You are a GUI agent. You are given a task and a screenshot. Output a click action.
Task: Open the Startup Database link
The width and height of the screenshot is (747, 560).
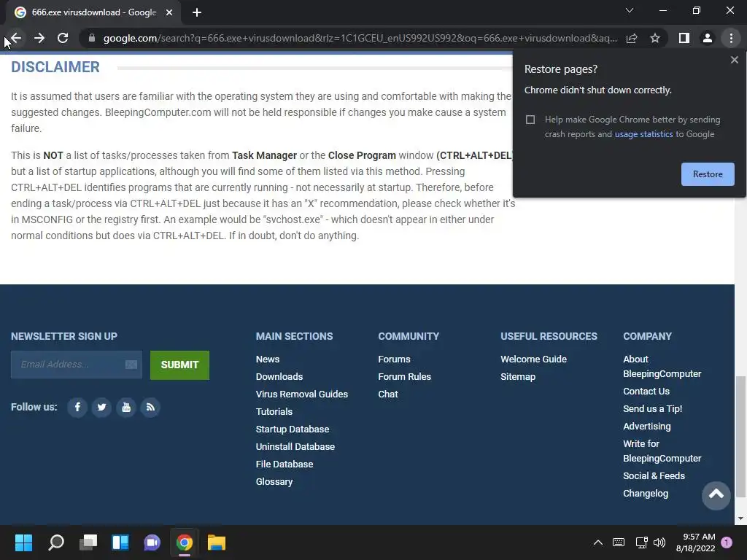click(293, 429)
